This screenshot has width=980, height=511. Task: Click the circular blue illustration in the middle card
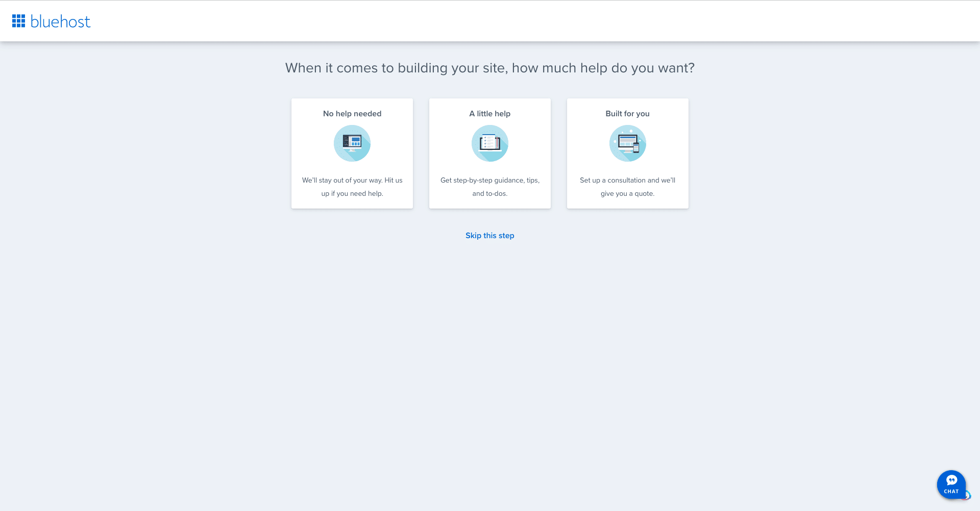click(x=489, y=143)
